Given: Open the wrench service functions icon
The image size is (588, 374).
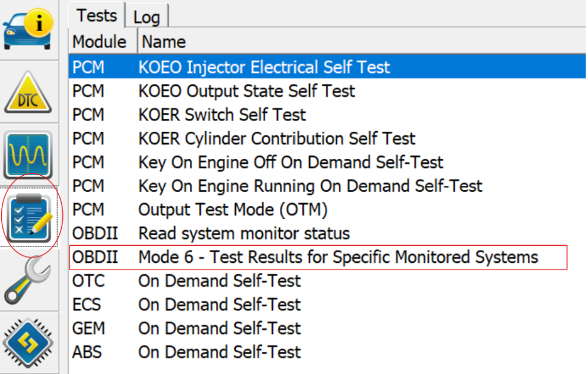Looking at the screenshot, I should coord(28,280).
